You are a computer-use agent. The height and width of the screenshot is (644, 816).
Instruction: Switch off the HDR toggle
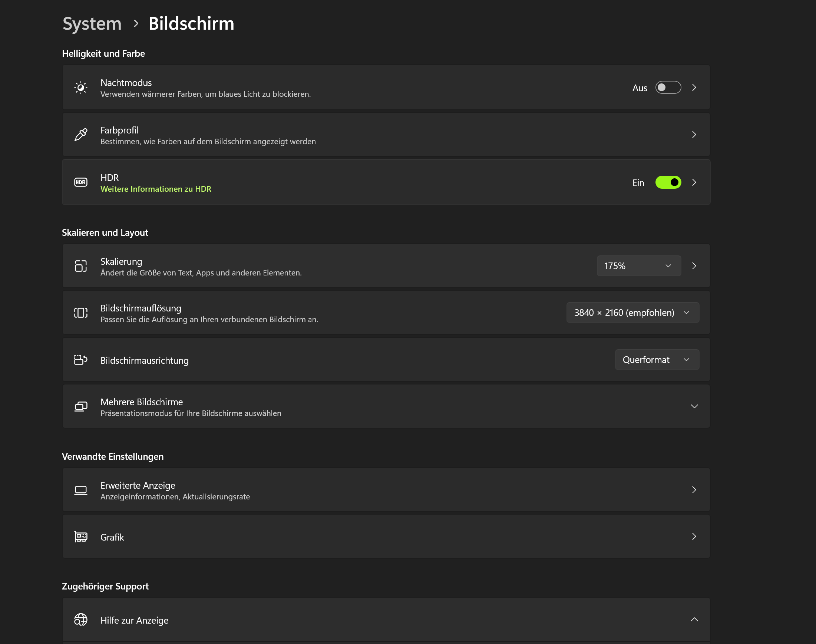point(668,182)
